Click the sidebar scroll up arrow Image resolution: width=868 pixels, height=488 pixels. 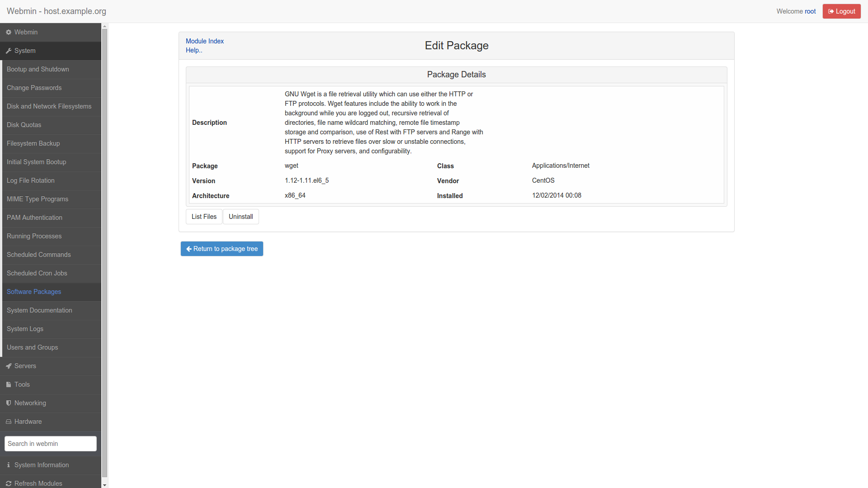click(x=105, y=26)
